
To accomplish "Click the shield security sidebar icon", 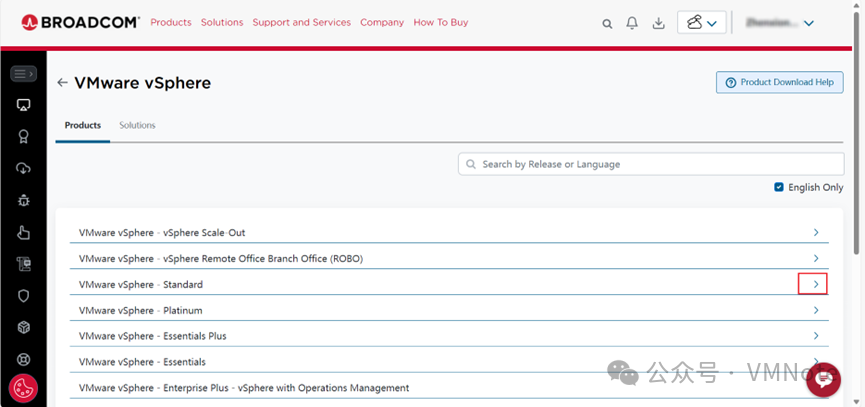I will 23,296.
